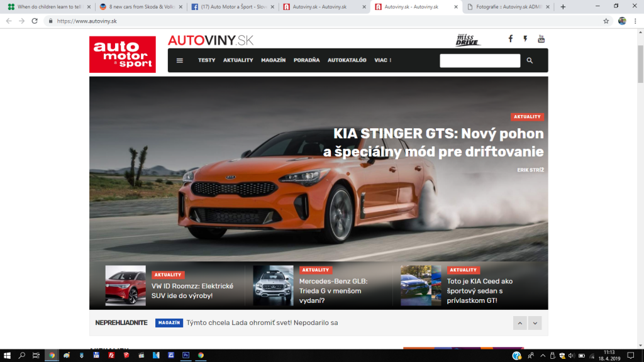Viewport: 644px width, 362px height.
Task: Click author name ERIK STRÍŽ
Action: (530, 170)
